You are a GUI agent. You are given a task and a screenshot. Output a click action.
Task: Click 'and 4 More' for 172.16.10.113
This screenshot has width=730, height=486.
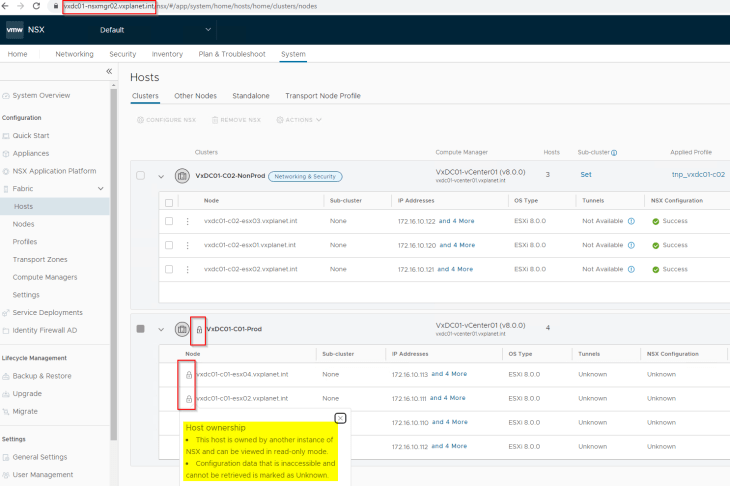coord(449,374)
